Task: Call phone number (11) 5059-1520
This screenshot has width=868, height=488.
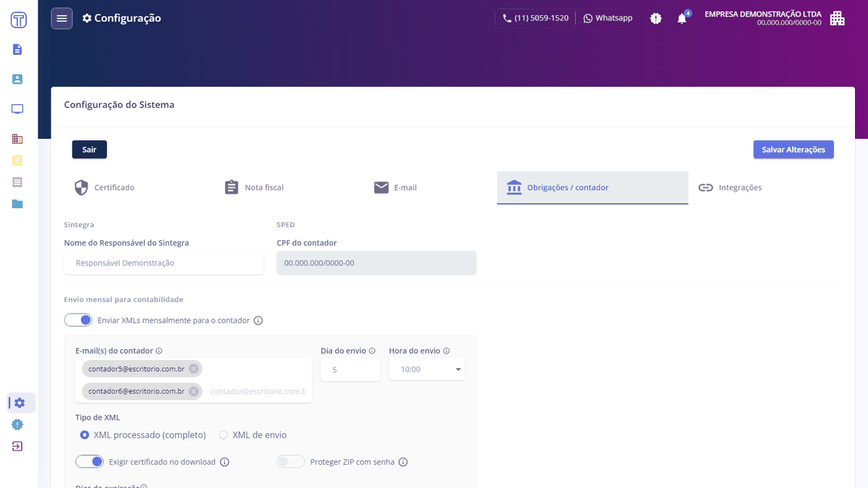Action: tap(535, 18)
